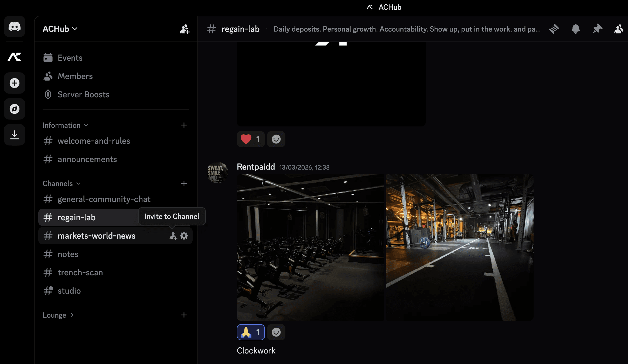Screen dimensions: 628x364
Task: Click the Add a Server plus icon
Action: coord(15,83)
